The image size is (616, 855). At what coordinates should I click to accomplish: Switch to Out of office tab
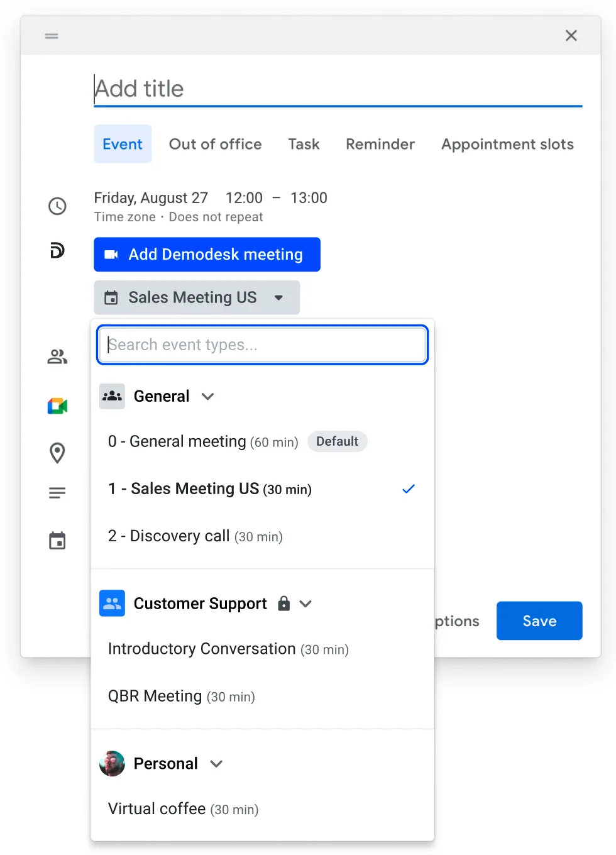click(215, 144)
